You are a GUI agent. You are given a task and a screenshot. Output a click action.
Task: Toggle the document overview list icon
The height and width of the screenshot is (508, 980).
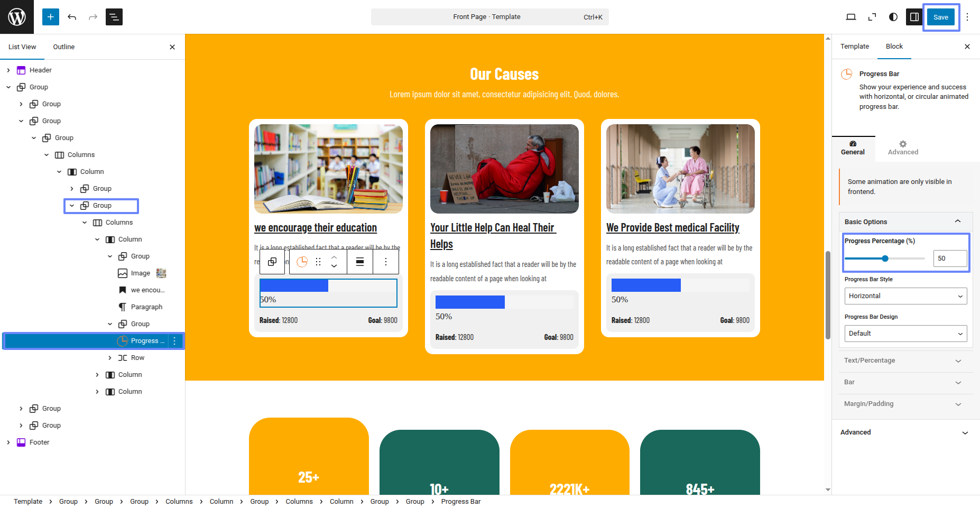tap(114, 17)
